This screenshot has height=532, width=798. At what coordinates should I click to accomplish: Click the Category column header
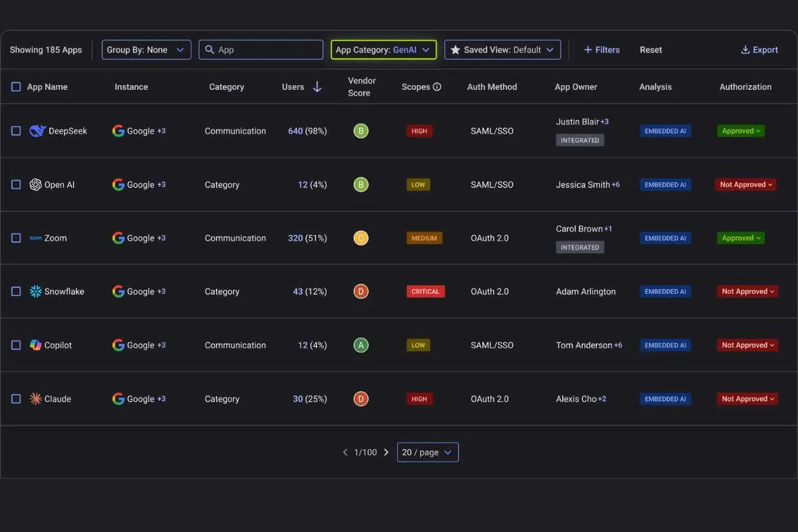pyautogui.click(x=227, y=87)
